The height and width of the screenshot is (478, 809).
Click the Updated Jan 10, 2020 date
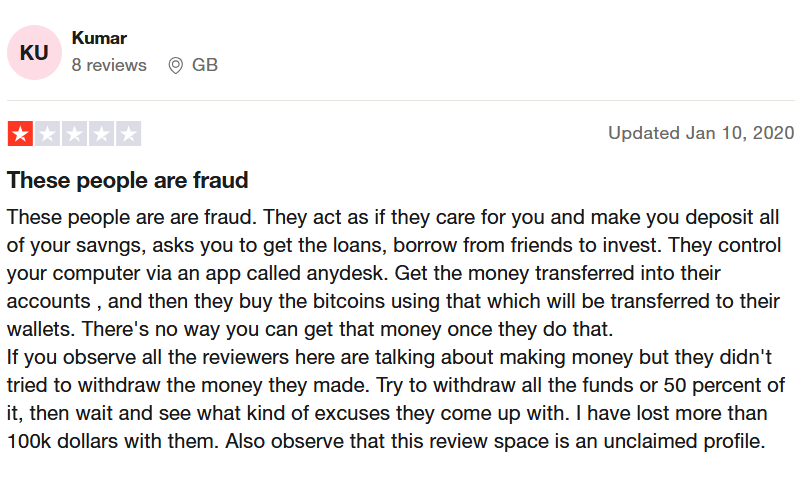701,133
